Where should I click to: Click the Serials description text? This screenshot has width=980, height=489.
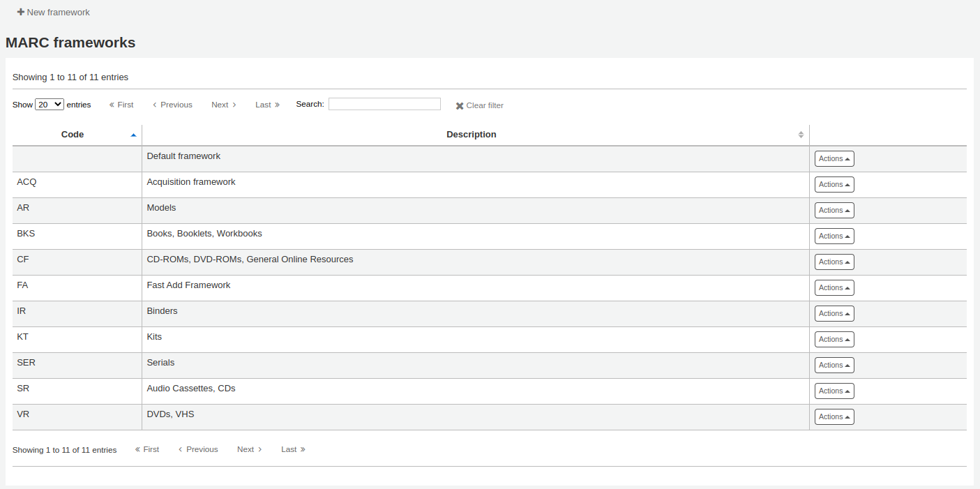click(160, 363)
